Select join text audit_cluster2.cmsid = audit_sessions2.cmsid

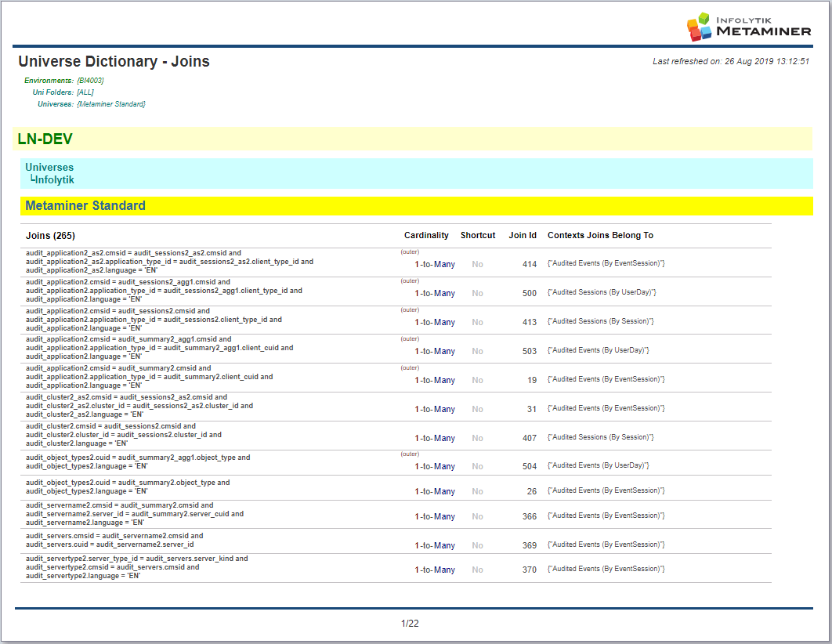(x=110, y=426)
